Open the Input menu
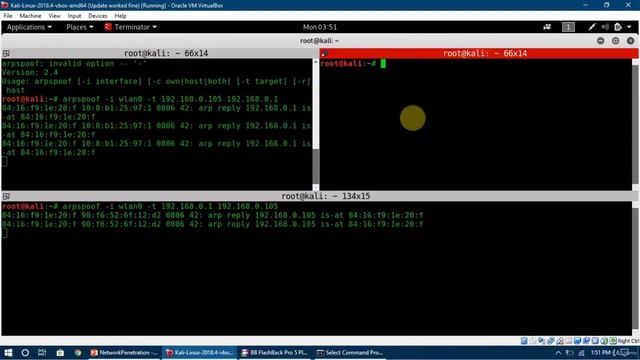The width and height of the screenshot is (640, 360). pyautogui.click(x=74, y=16)
